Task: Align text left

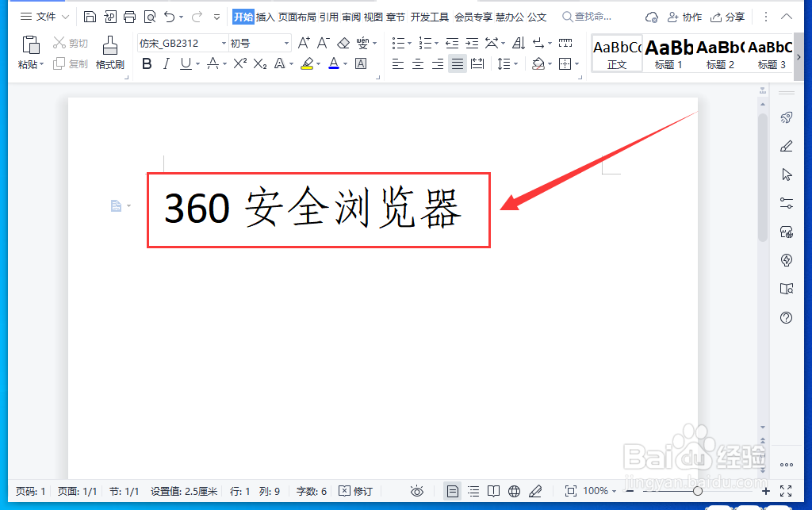Action: (398, 63)
